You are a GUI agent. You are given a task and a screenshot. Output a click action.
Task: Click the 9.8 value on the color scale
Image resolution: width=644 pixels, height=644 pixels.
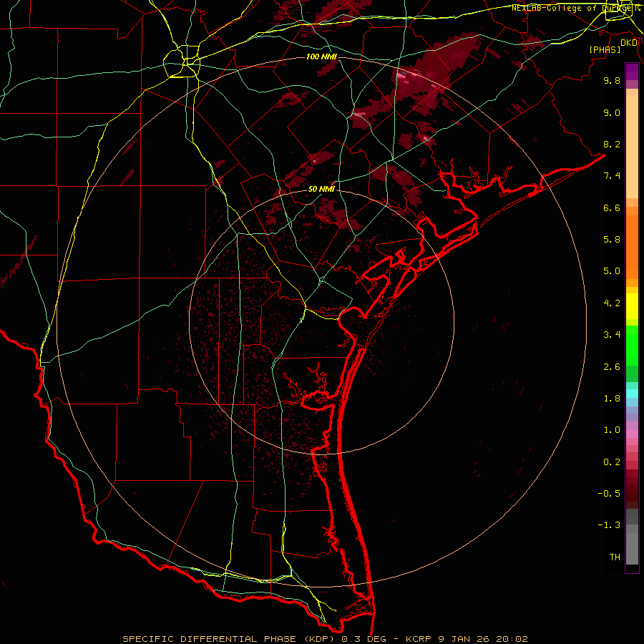[x=612, y=80]
